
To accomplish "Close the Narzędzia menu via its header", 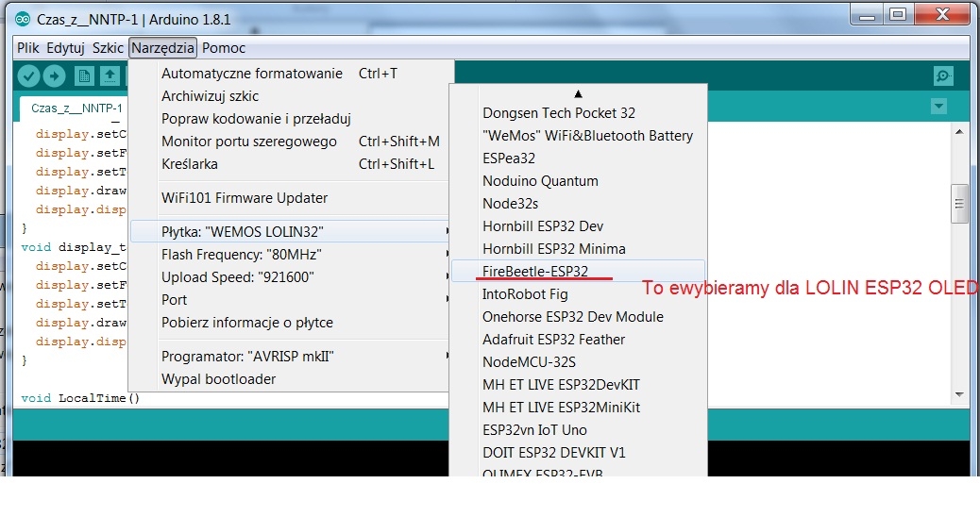I will [x=163, y=48].
